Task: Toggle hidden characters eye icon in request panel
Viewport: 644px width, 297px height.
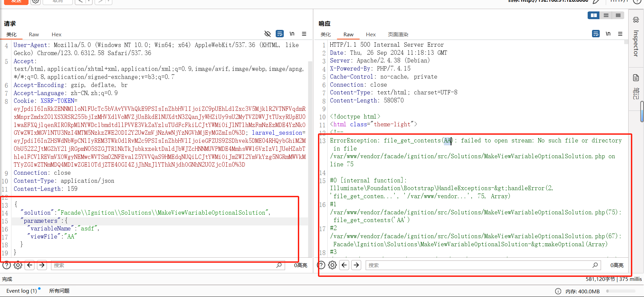Action: coord(267,34)
